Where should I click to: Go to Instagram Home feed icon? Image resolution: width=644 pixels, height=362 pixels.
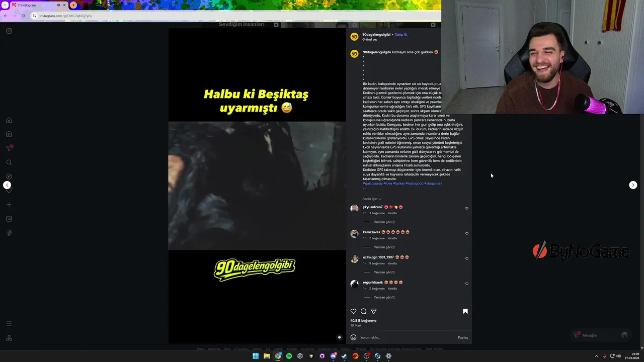point(9,120)
